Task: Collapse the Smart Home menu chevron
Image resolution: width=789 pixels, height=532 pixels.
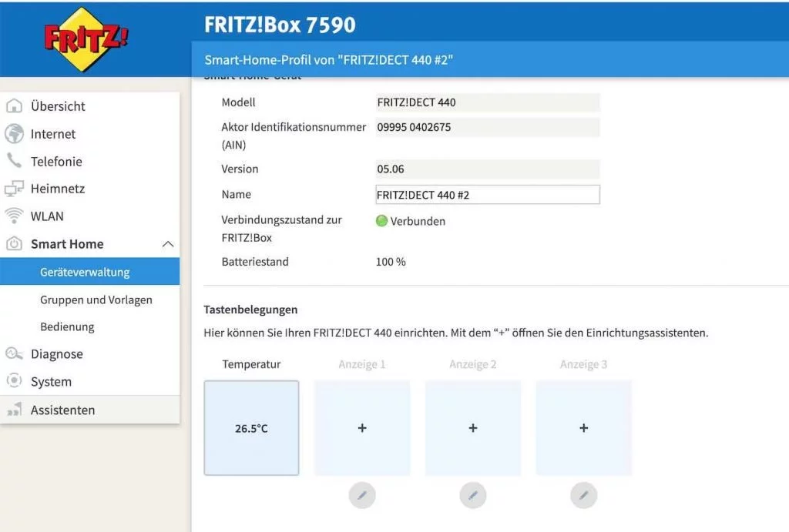Action: pyautogui.click(x=168, y=244)
